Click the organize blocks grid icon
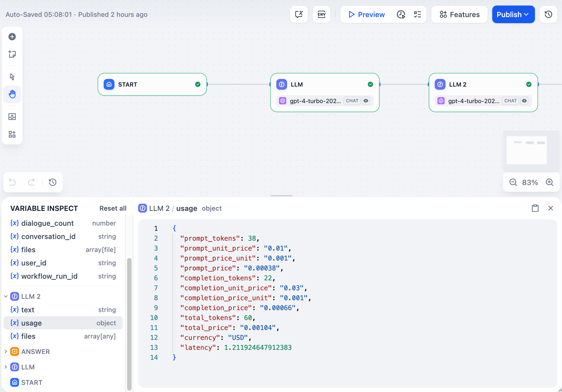Screen dimensions: 562x392 tap(12, 134)
